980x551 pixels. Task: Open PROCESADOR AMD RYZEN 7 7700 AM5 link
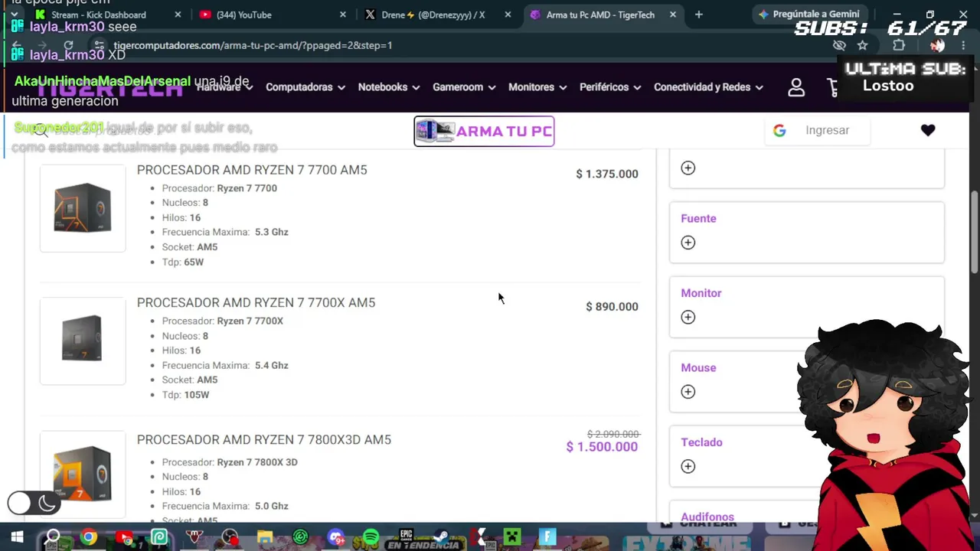coord(252,170)
